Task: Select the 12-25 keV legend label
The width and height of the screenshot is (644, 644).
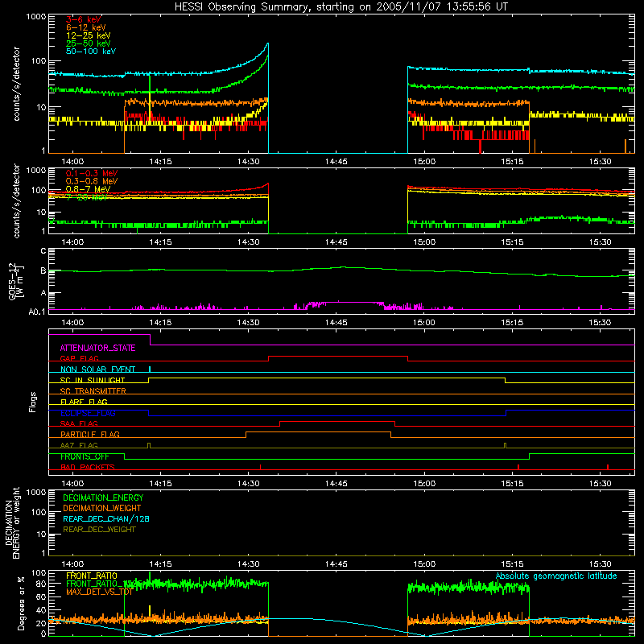Action: (x=89, y=35)
